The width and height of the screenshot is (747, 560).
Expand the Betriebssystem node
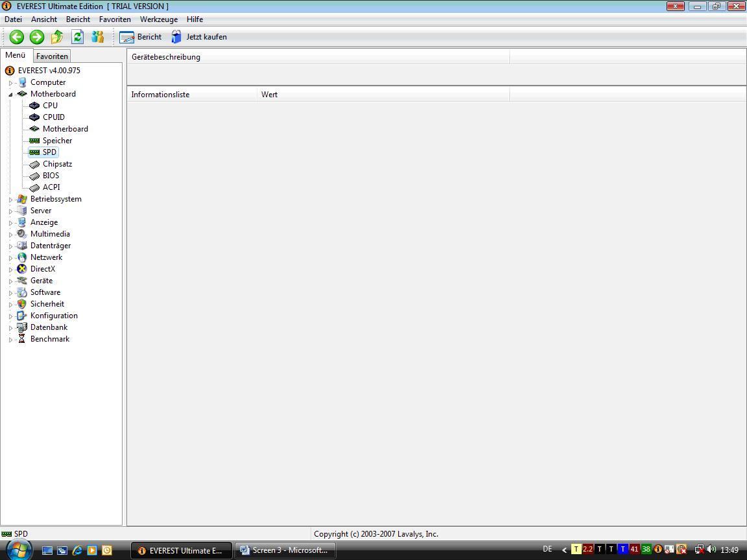10,200
